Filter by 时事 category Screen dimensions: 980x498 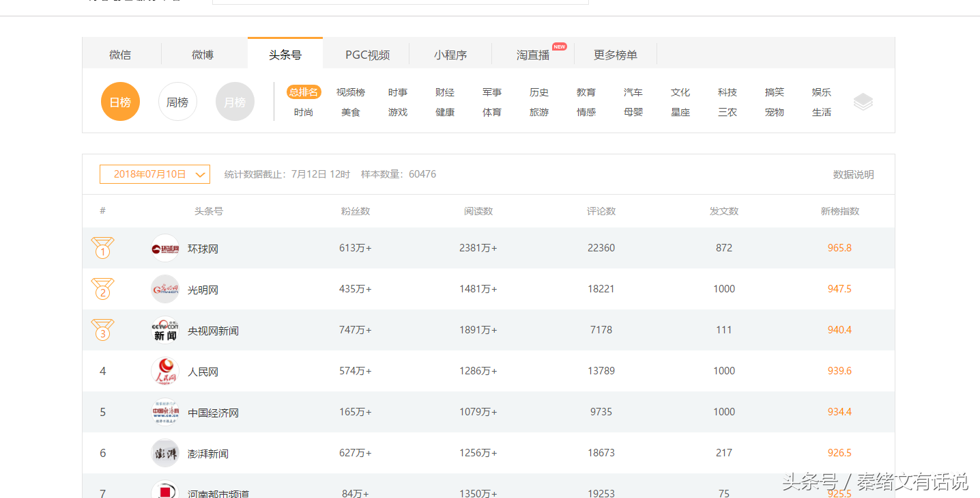pos(398,92)
